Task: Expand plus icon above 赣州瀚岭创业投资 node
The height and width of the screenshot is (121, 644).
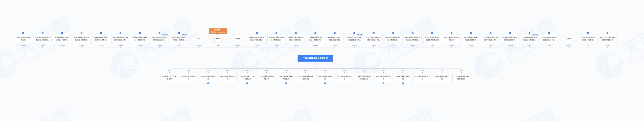Action: click(412, 33)
